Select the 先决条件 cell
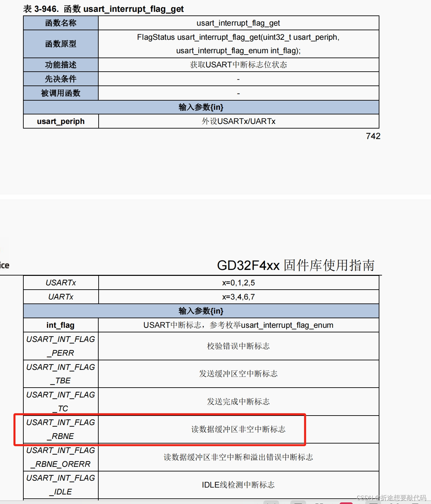 pyautogui.click(x=60, y=79)
